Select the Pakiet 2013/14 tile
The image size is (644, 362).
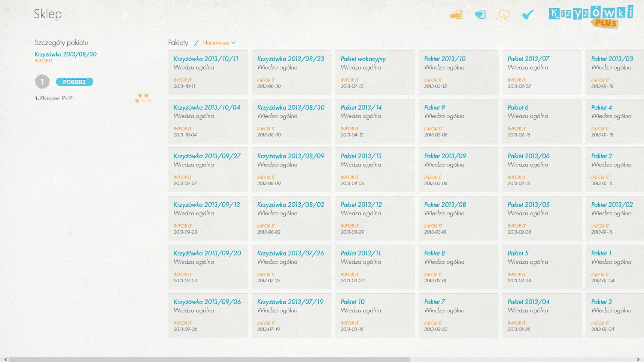pos(375,121)
